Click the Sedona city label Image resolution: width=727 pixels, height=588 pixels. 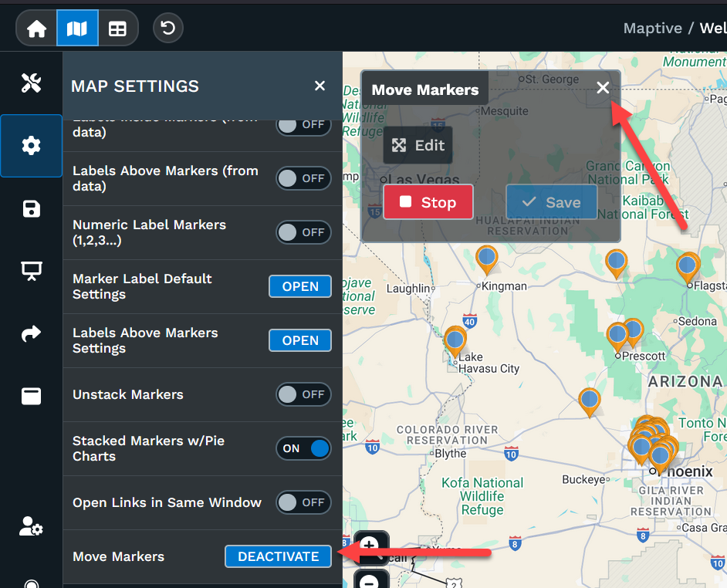click(x=697, y=321)
